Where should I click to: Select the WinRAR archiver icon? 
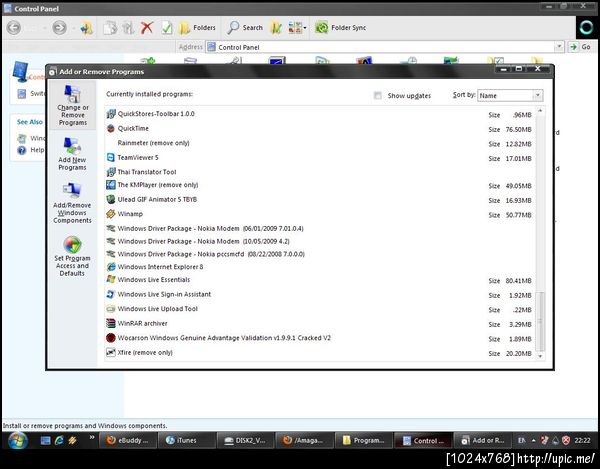111,323
